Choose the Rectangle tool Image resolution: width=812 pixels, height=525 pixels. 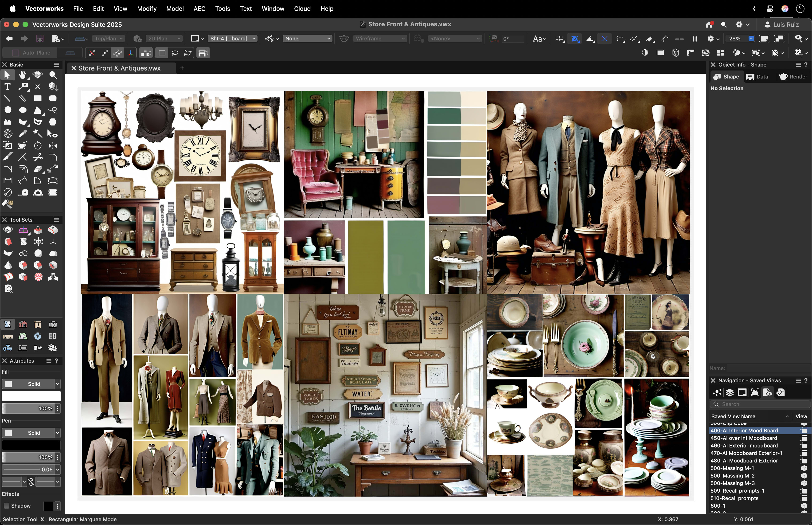(x=38, y=98)
